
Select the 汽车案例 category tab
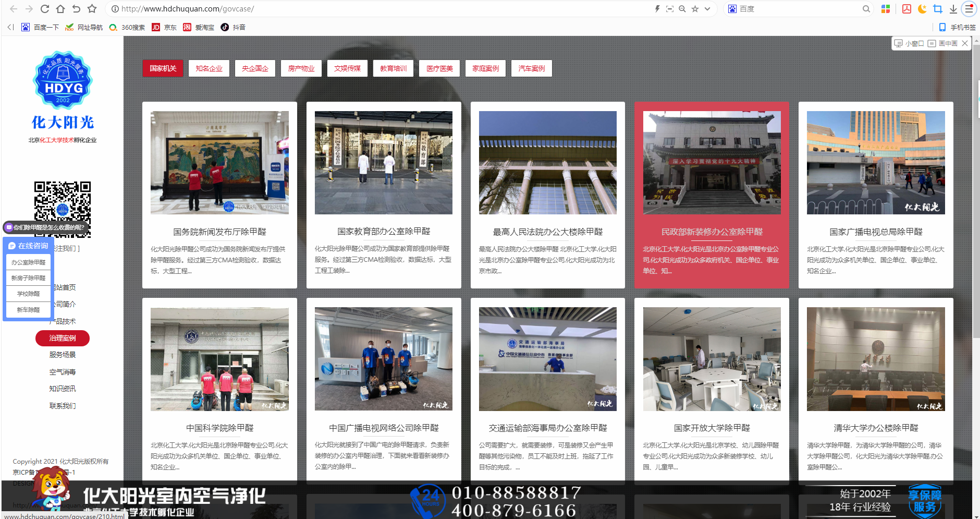click(532, 68)
